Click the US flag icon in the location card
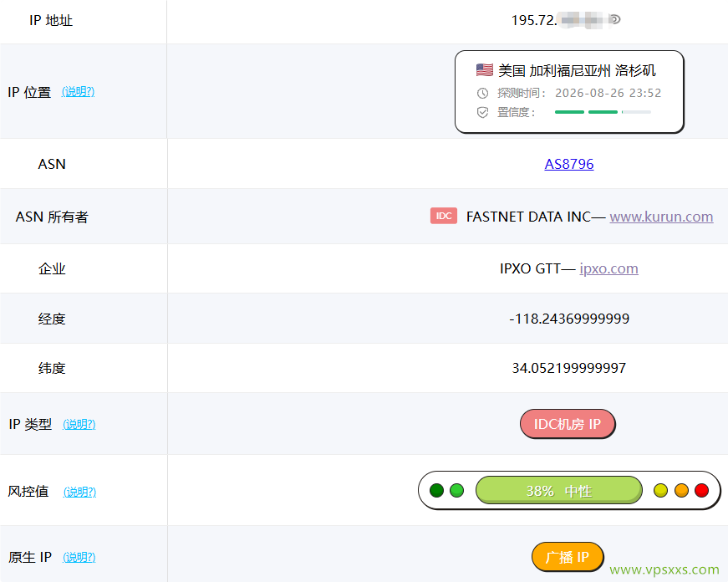 (x=484, y=70)
